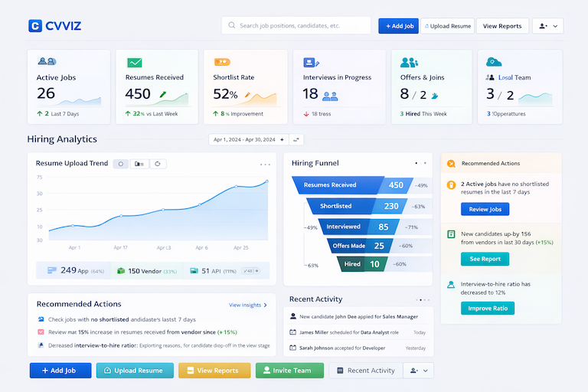588x392 pixels.
Task: Select the Recent Activity item in bottom bar
Action: (x=366, y=371)
